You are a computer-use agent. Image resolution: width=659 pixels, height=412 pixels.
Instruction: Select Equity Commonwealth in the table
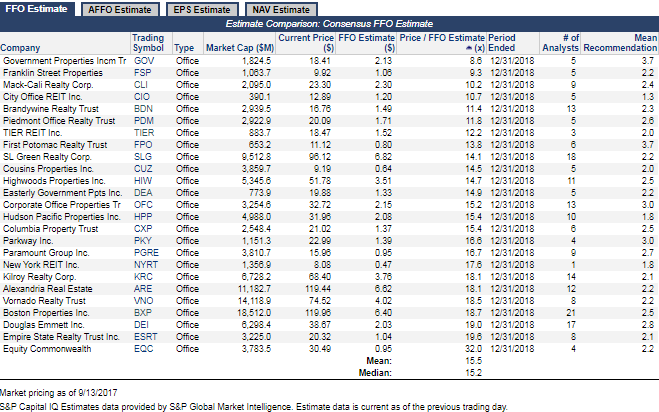pos(47,349)
